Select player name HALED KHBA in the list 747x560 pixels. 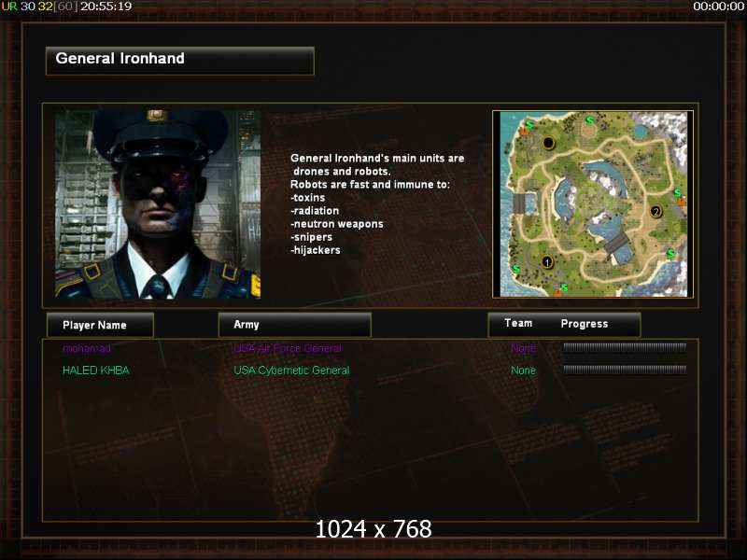tap(96, 370)
